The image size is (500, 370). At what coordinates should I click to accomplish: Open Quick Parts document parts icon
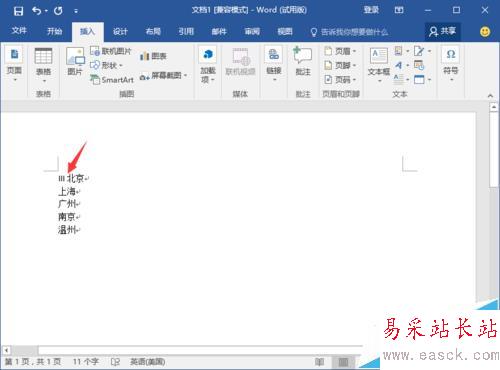(401, 51)
